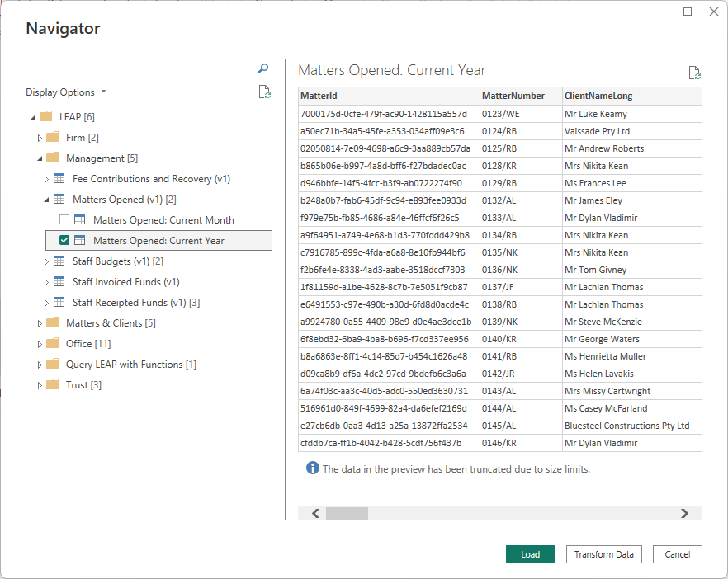Click the Transform Data button
The image size is (728, 579).
tap(603, 553)
